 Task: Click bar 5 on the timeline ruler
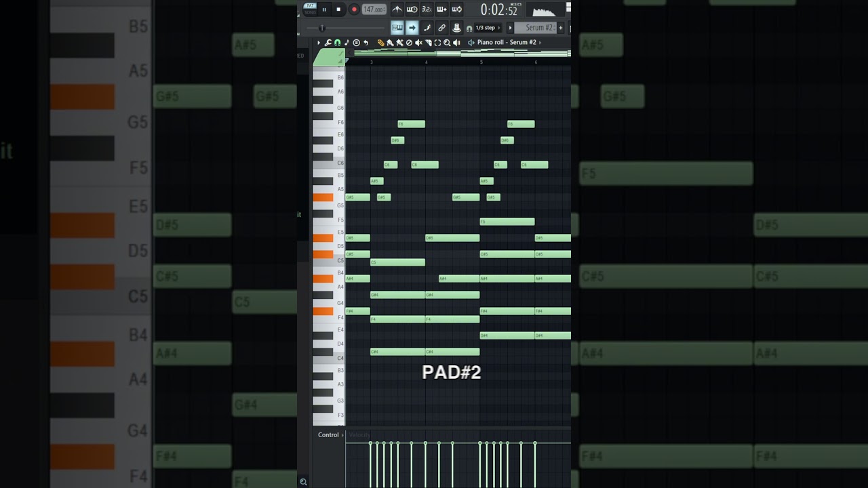481,62
